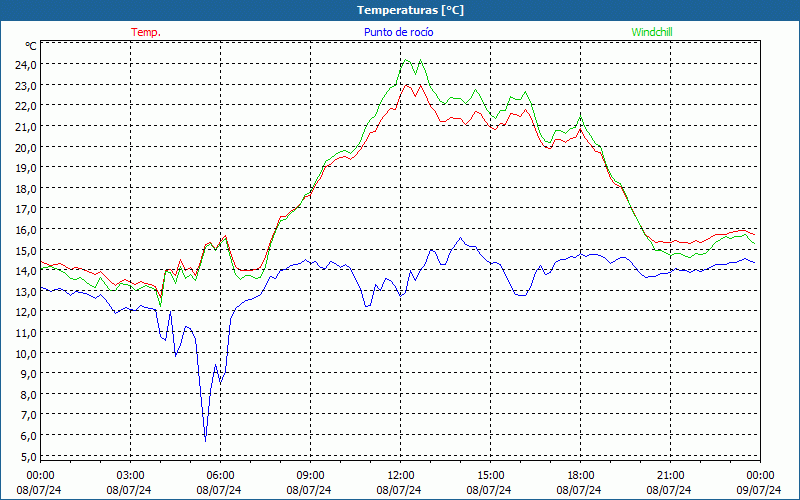Click the 09:00 time axis label
800x500 pixels.
click(311, 476)
